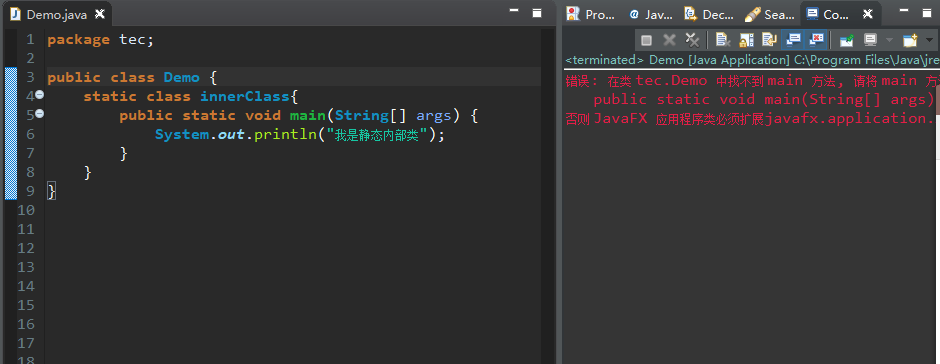This screenshot has width=940, height=364.
Task: Remove All Terminated Launches icon
Action: tap(692, 40)
